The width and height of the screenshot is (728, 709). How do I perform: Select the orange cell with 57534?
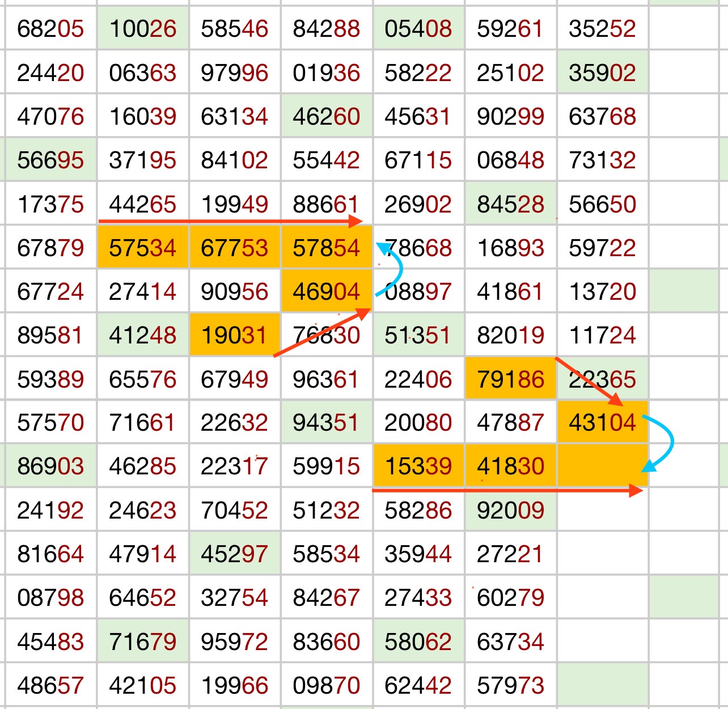[143, 248]
